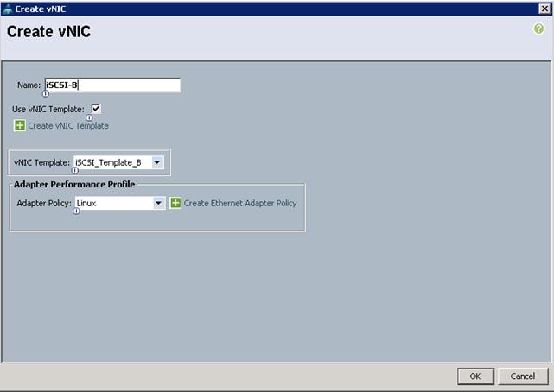Click the Create vNIC Template link
Image resolution: width=554 pixels, height=392 pixels.
pos(68,125)
